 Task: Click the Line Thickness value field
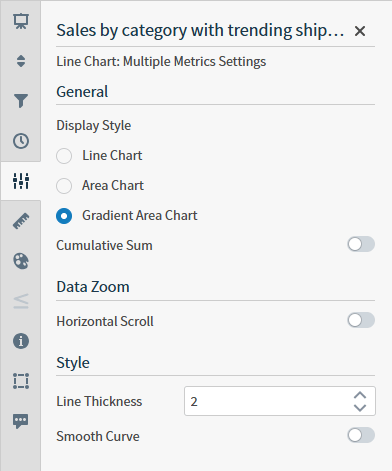coord(280,401)
